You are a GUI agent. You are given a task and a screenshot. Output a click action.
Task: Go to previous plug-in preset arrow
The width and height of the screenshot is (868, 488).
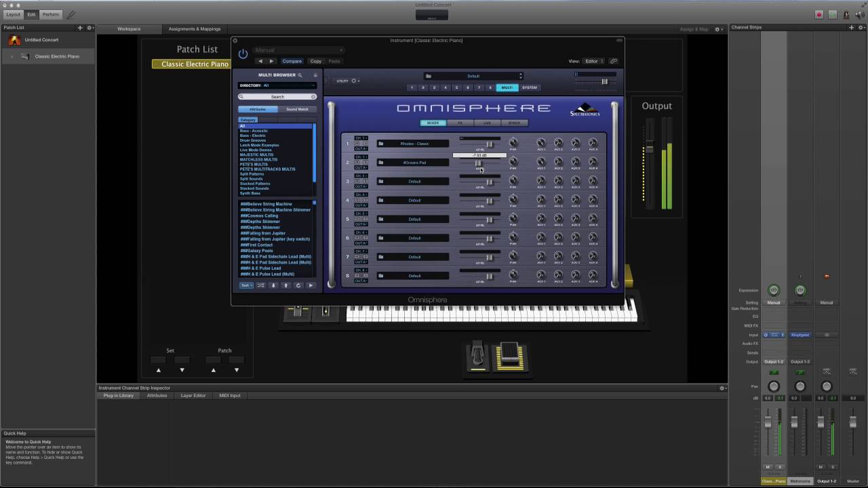tap(260, 61)
